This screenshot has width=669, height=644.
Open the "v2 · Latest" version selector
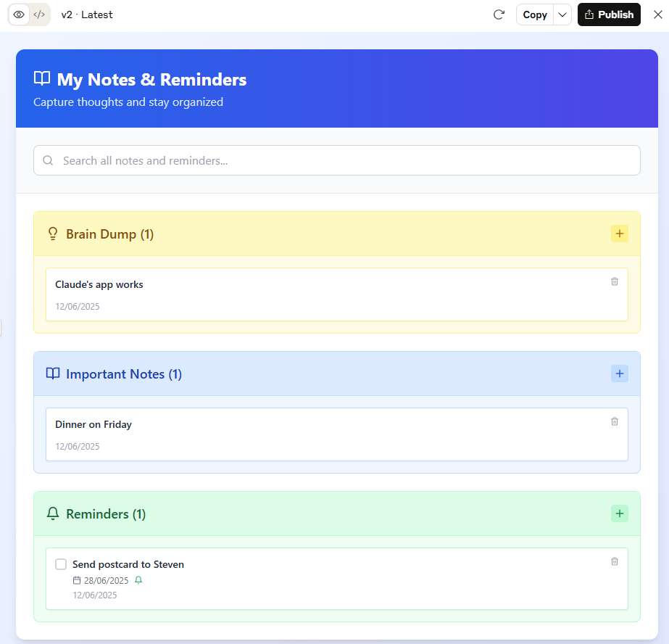[87, 15]
